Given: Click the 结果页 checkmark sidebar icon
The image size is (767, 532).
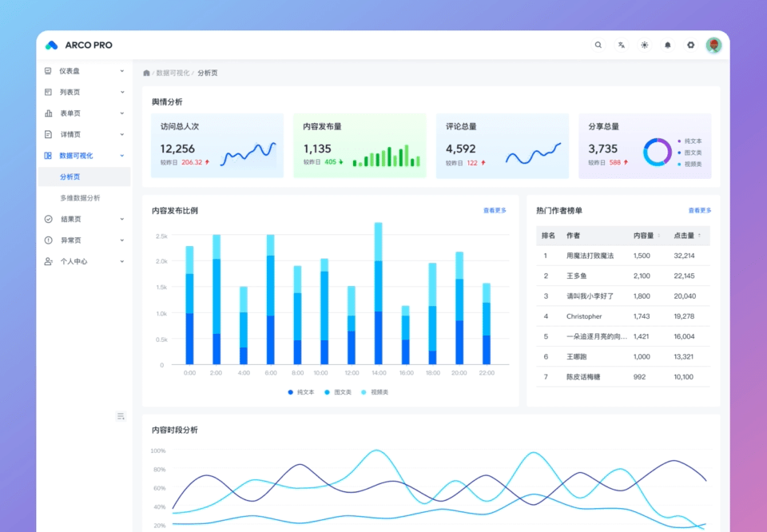Looking at the screenshot, I should pyautogui.click(x=48, y=219).
